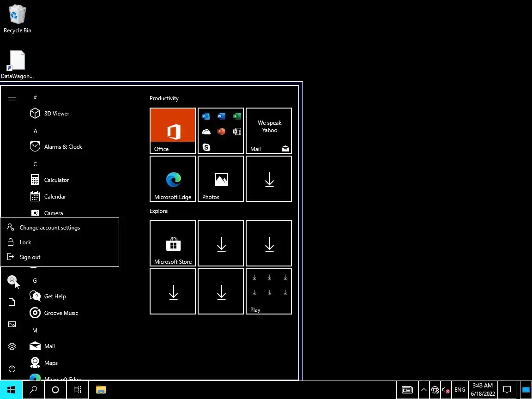Click the 'A' letter header
Image resolution: width=532 pixels, height=399 pixels.
(x=35, y=131)
